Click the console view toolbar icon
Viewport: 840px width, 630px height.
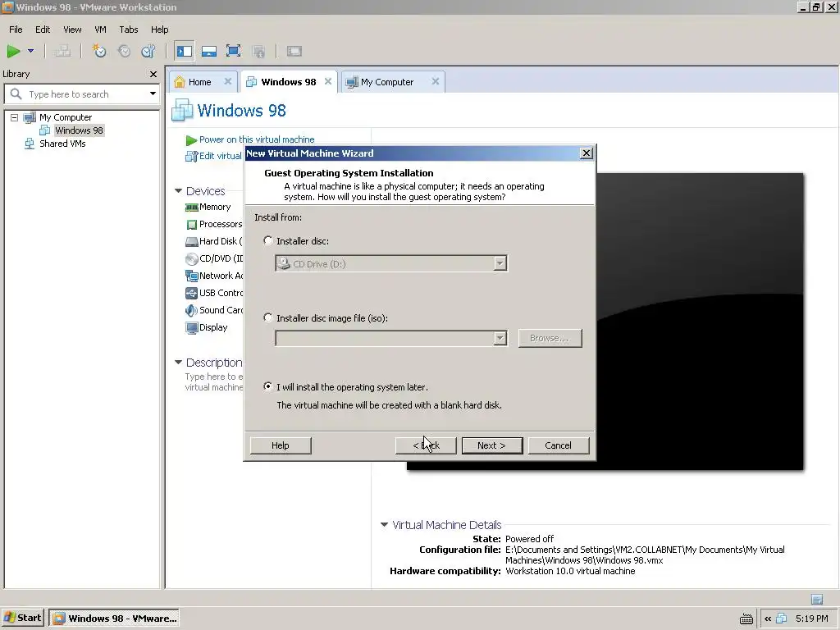click(x=294, y=51)
